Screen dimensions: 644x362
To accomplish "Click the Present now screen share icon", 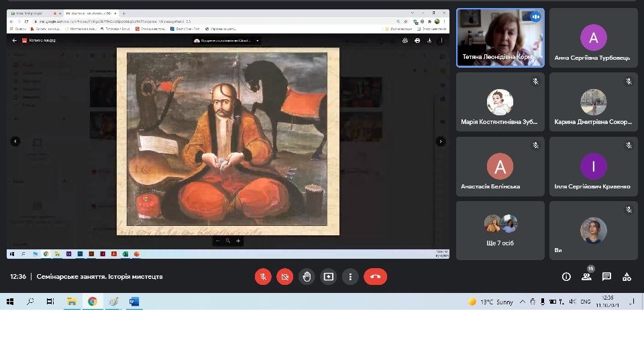I will [x=328, y=276].
